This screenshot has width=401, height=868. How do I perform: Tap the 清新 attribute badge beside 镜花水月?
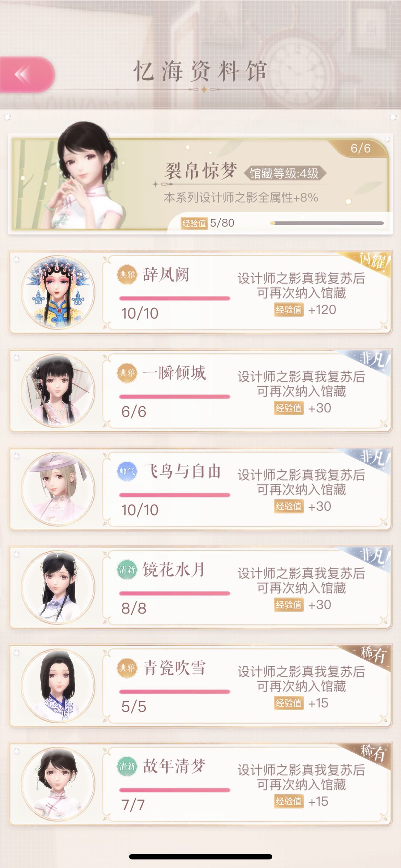[x=127, y=569]
